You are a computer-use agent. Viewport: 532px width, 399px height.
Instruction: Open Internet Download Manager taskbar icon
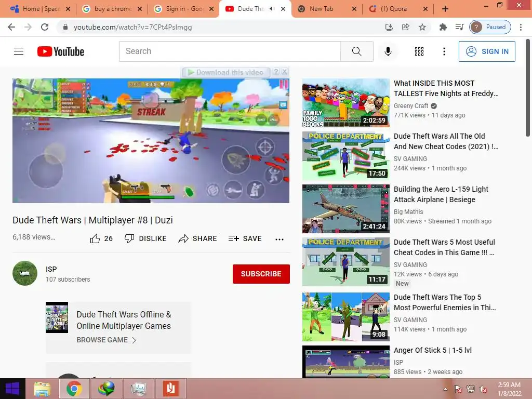pos(107,389)
